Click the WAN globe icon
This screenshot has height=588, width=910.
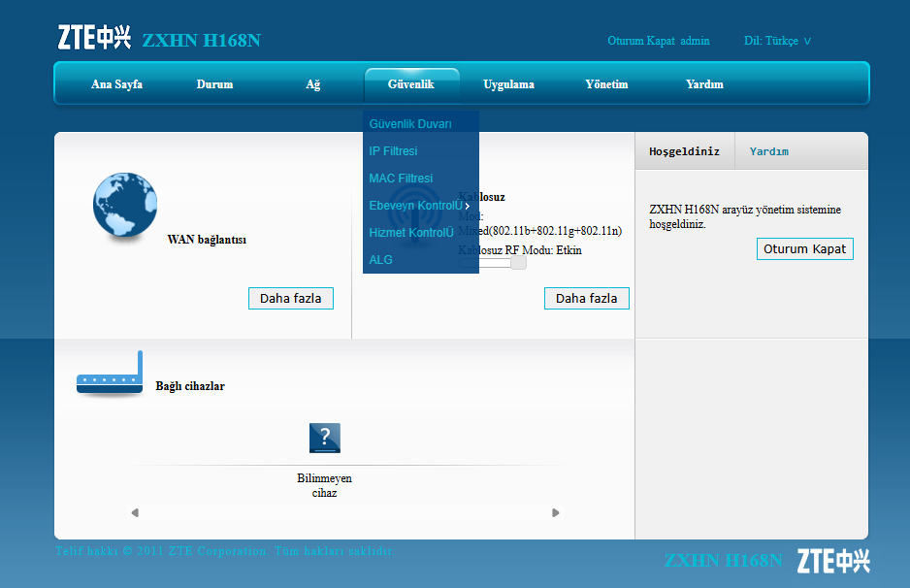(x=125, y=205)
